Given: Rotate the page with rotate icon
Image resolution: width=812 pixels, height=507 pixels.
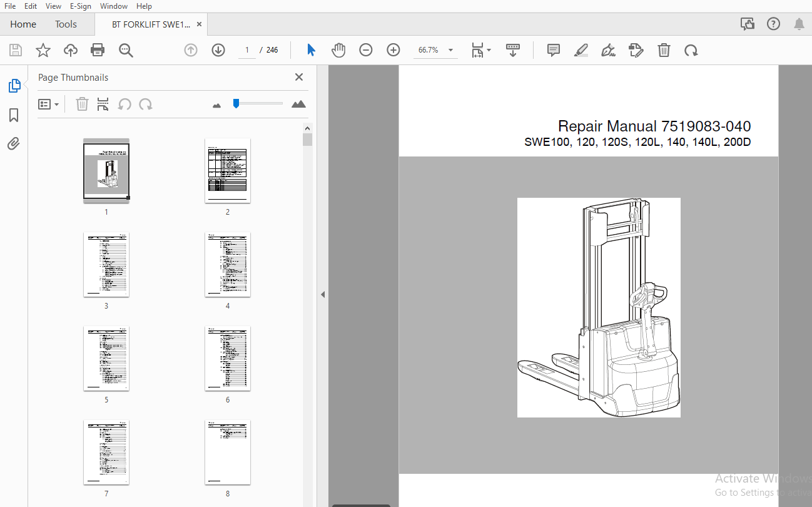Looking at the screenshot, I should point(691,50).
